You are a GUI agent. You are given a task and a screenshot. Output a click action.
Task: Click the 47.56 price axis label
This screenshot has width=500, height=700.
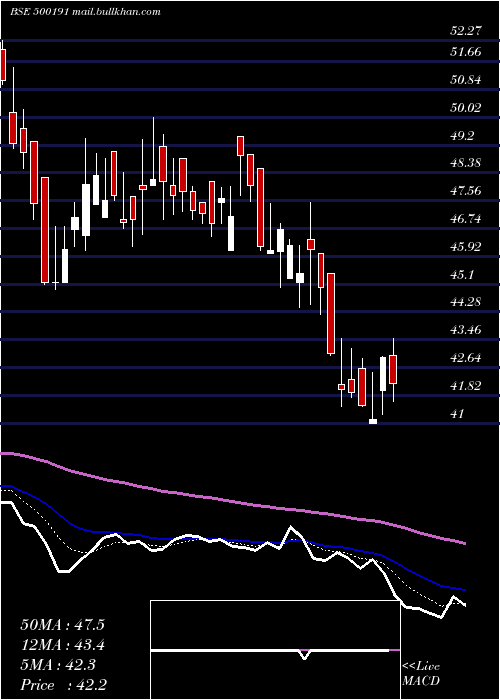click(x=466, y=191)
